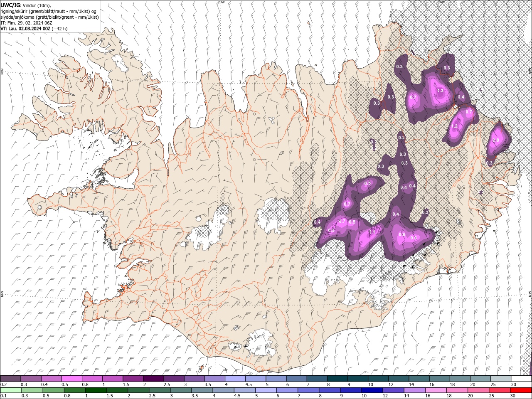Click the 1.2 precipitation value on the map
This screenshot has height=399, width=532.
coord(454,126)
